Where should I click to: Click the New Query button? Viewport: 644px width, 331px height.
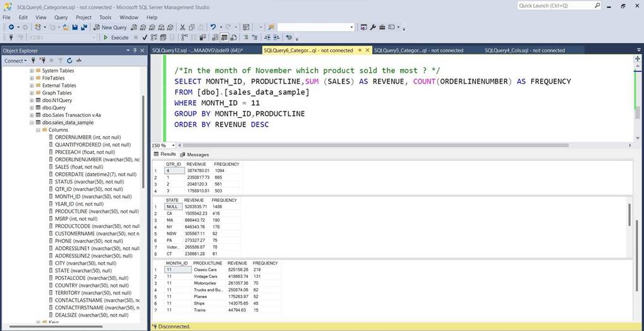point(110,27)
